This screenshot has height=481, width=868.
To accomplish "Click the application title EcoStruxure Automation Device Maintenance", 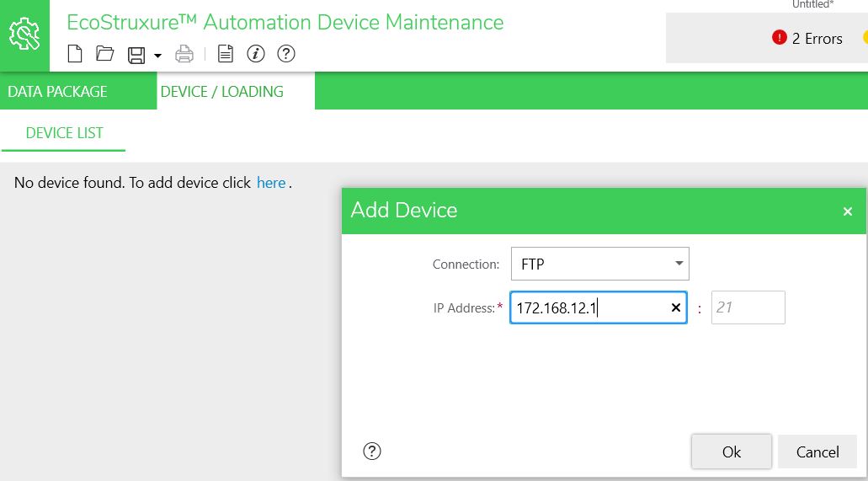I will [285, 22].
